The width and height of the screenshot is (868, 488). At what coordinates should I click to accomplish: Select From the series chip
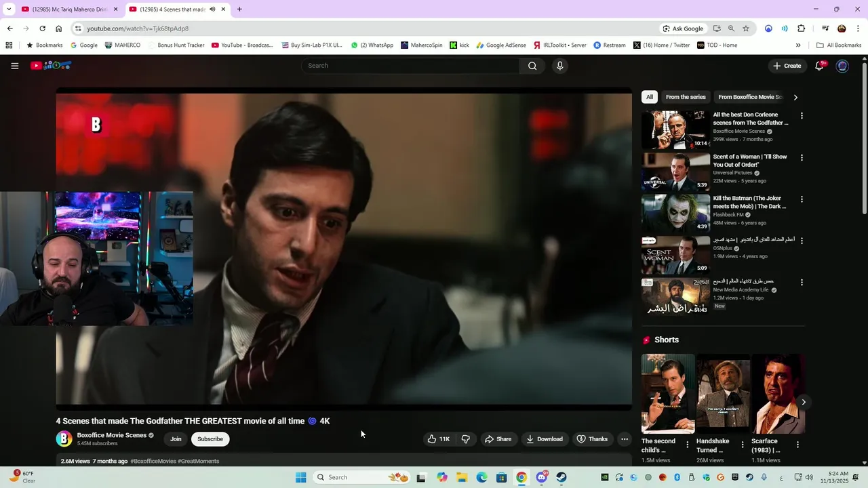tap(686, 97)
